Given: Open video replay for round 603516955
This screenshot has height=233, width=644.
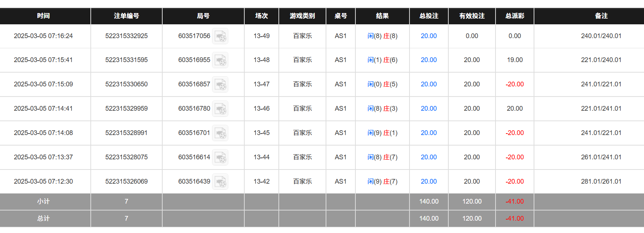Looking at the screenshot, I should 220,60.
